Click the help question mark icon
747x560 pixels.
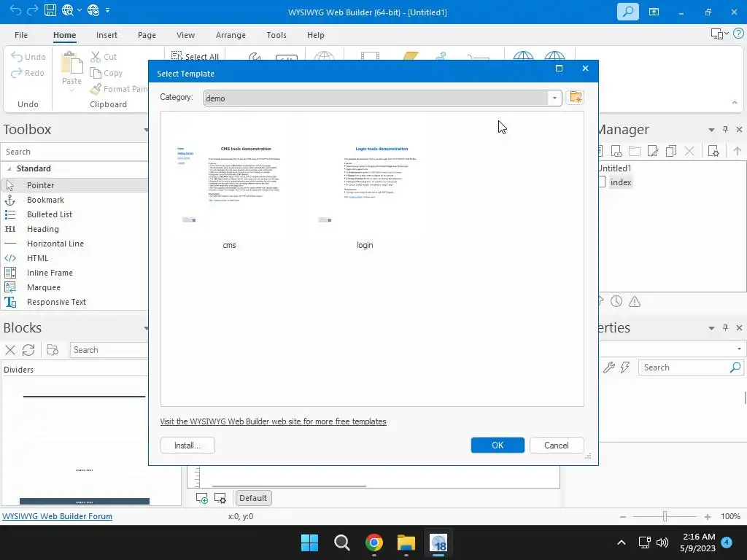click(x=738, y=34)
